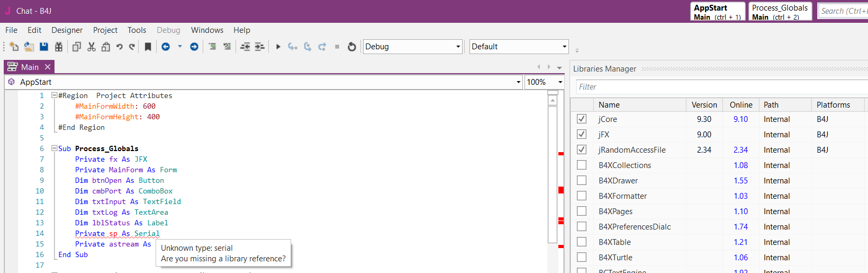Image resolution: width=868 pixels, height=273 pixels.
Task: Open the File menu
Action: (x=11, y=30)
